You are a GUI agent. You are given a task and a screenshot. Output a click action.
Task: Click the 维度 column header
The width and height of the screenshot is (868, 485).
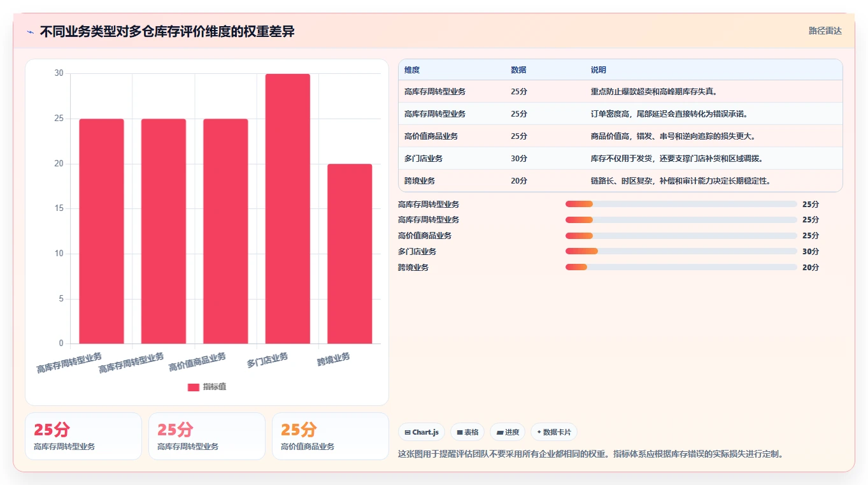412,70
